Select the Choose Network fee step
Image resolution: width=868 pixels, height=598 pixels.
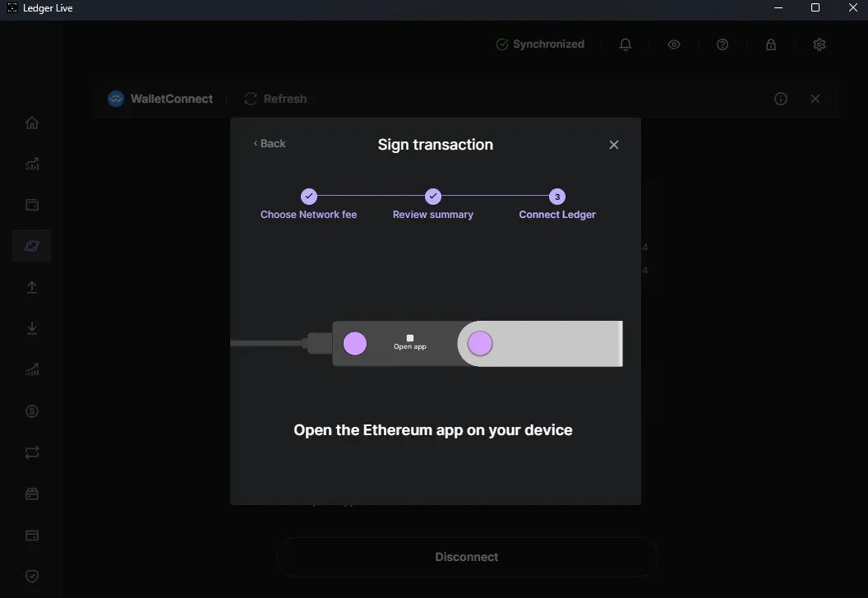309,205
